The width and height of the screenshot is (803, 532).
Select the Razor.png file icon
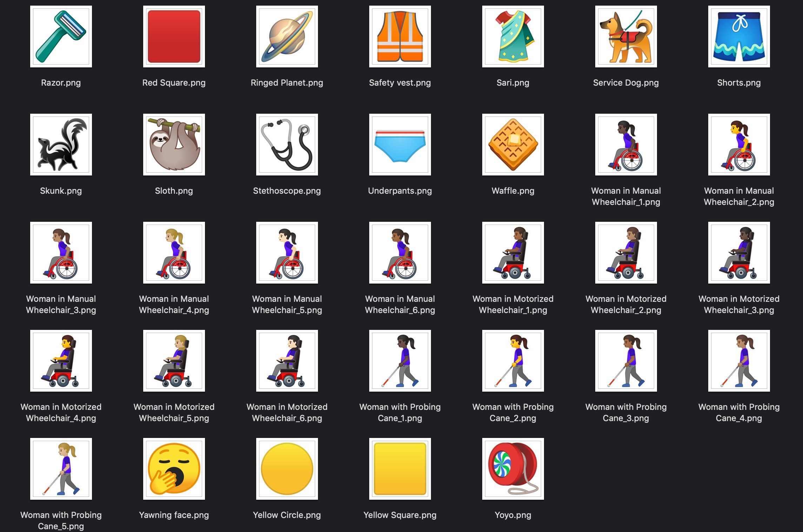[x=61, y=36]
